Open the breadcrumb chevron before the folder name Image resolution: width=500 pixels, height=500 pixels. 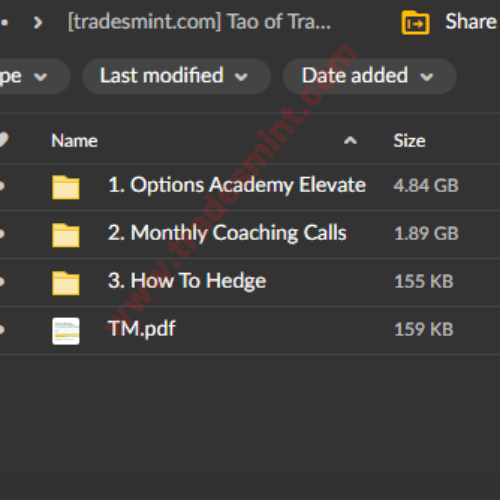38,23
